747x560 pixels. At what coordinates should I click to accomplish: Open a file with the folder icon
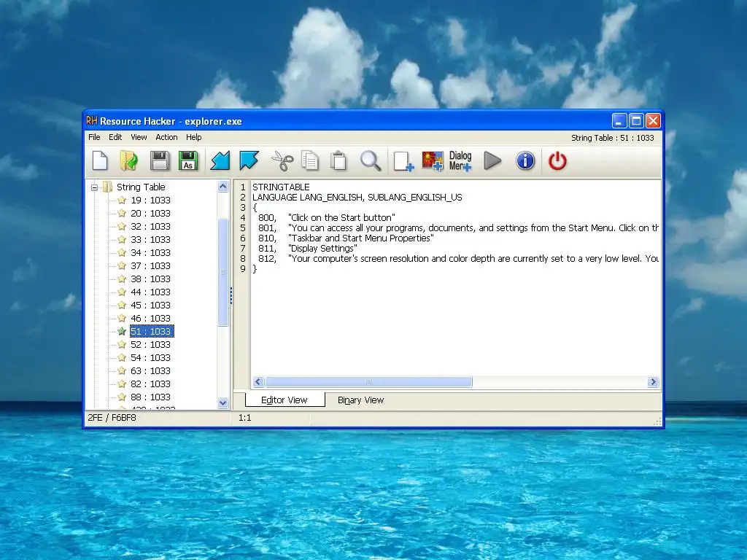point(128,160)
